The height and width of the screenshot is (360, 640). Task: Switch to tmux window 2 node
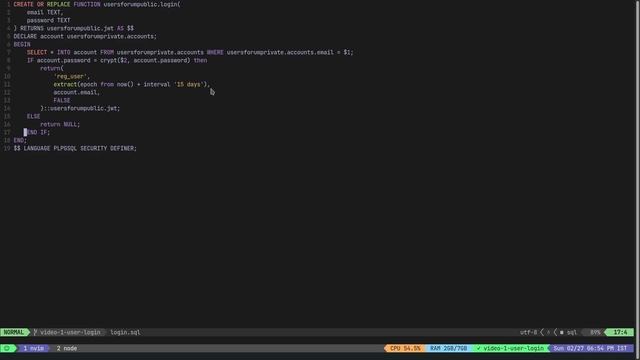[67, 348]
